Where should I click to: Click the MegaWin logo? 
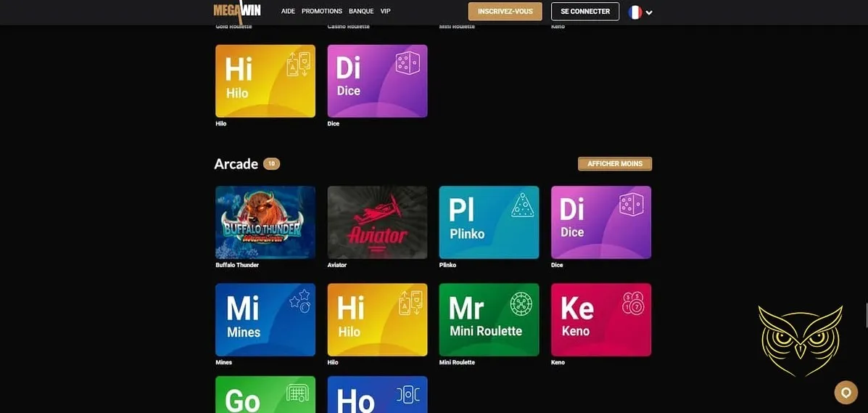pyautogui.click(x=236, y=11)
